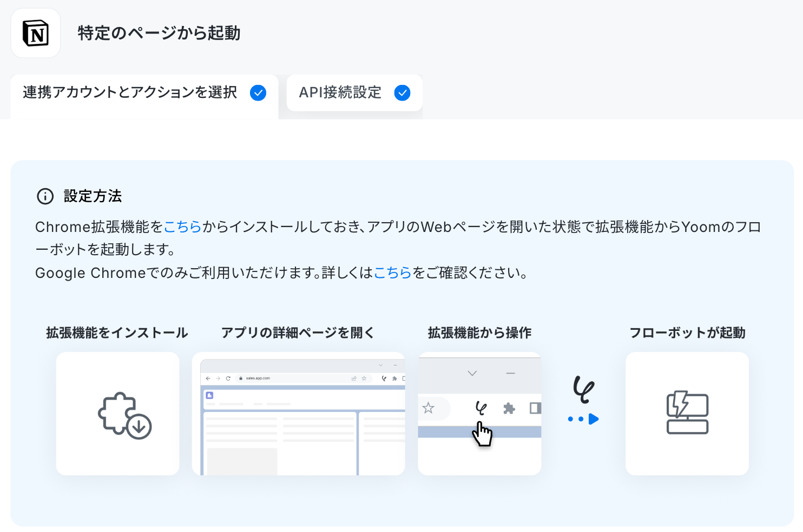Click the flowbot lightning icon card
This screenshot has width=803, height=532.
(x=687, y=414)
